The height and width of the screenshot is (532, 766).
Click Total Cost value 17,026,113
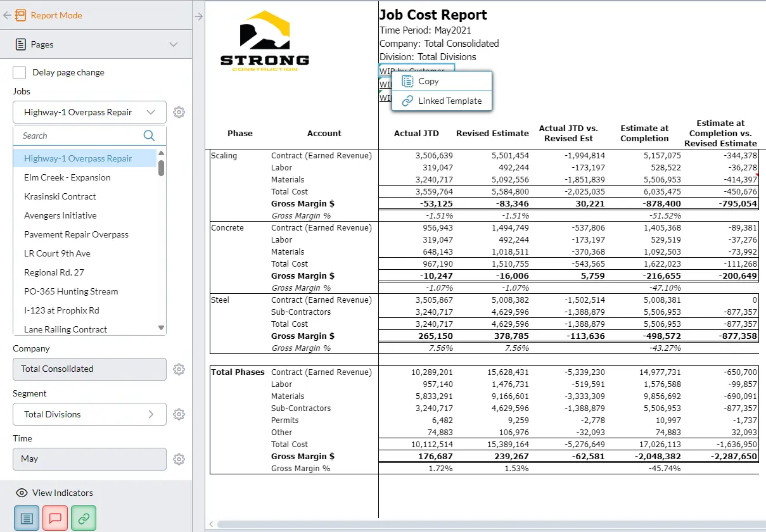[660, 444]
